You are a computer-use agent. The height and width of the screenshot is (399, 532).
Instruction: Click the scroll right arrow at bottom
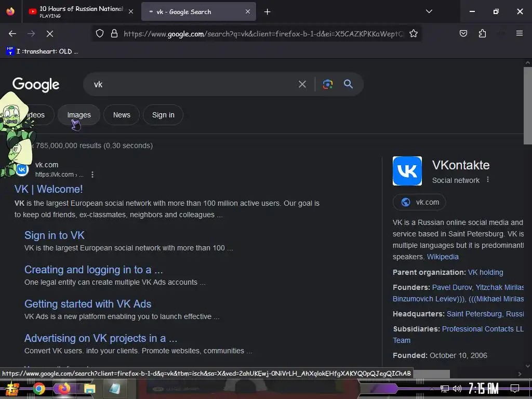click(520, 374)
